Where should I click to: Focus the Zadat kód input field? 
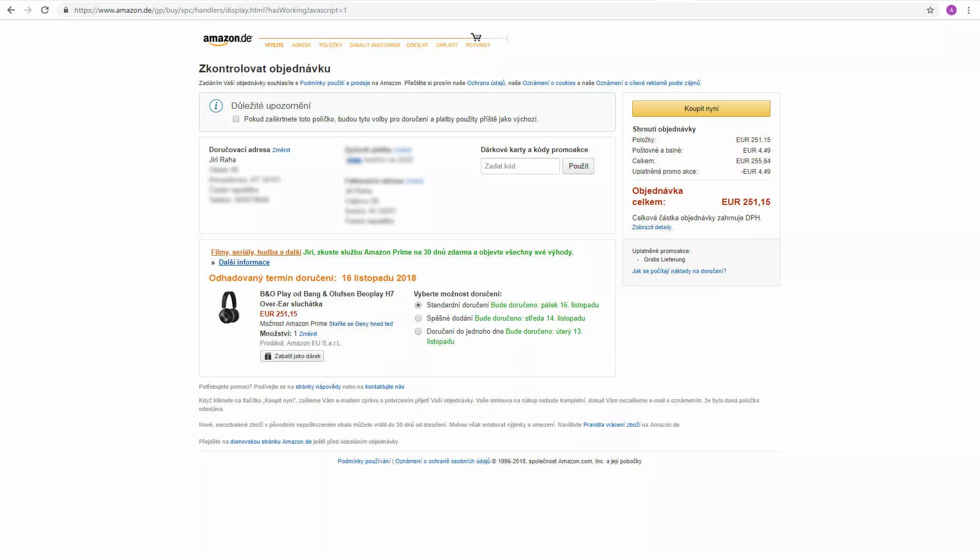point(520,166)
